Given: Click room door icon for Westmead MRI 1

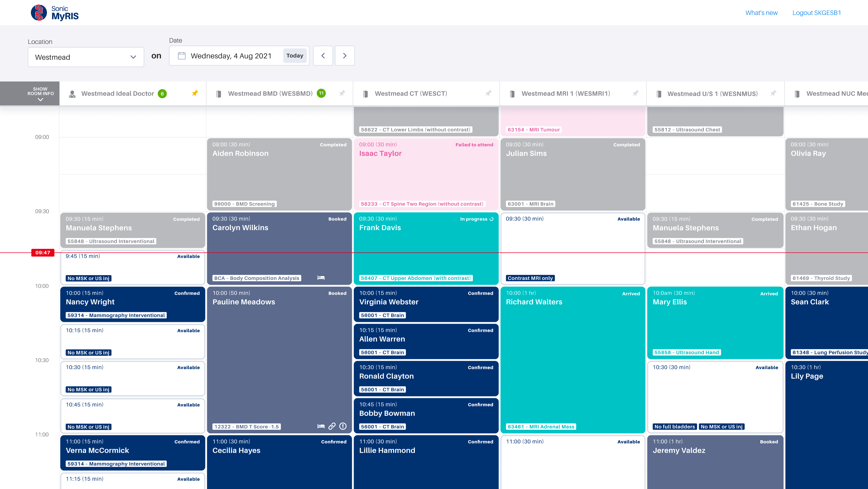Looking at the screenshot, I should pos(512,94).
